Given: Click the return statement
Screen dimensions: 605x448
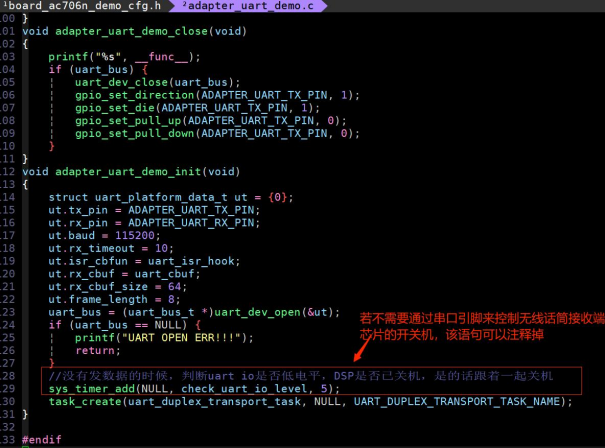Looking at the screenshot, I should point(98,350).
